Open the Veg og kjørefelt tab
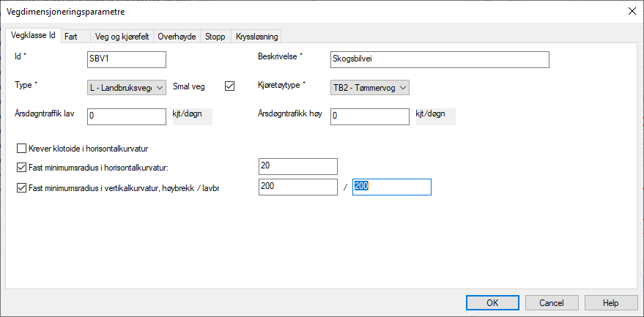This screenshot has height=317, width=644. pos(122,37)
